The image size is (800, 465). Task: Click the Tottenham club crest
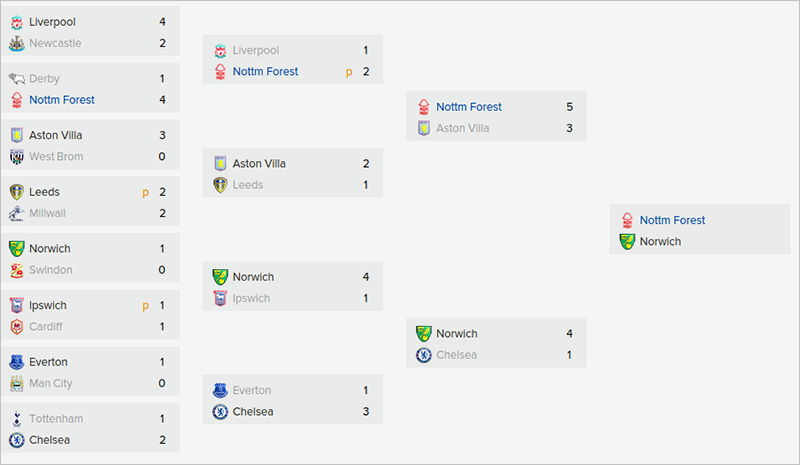click(x=16, y=418)
